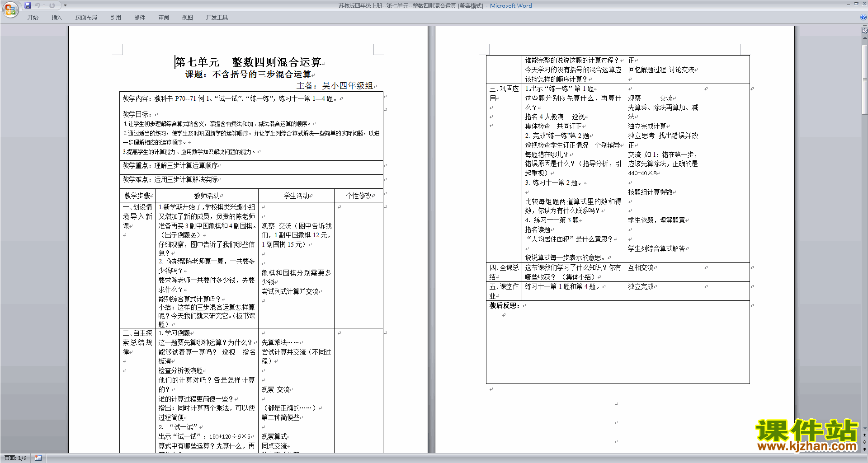Click the Redo icon in quick access
Image resolution: width=868 pixels, height=463 pixels.
tap(52, 5)
